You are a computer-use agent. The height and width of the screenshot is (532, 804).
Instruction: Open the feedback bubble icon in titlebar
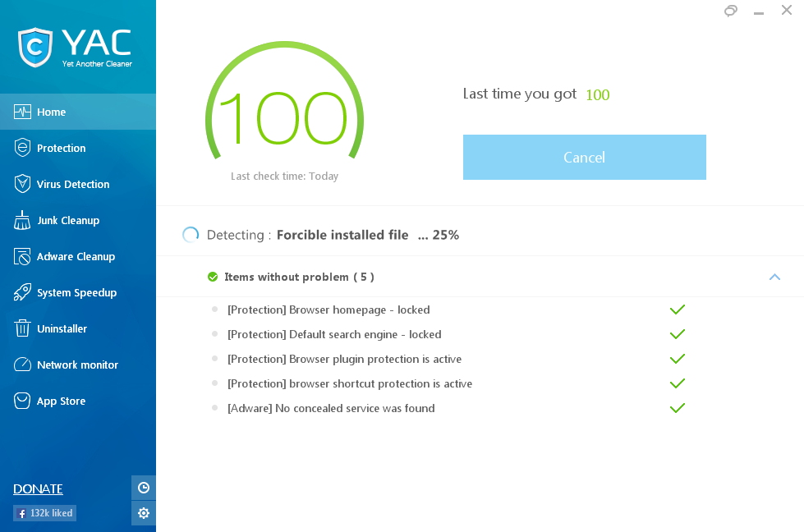pos(730,11)
